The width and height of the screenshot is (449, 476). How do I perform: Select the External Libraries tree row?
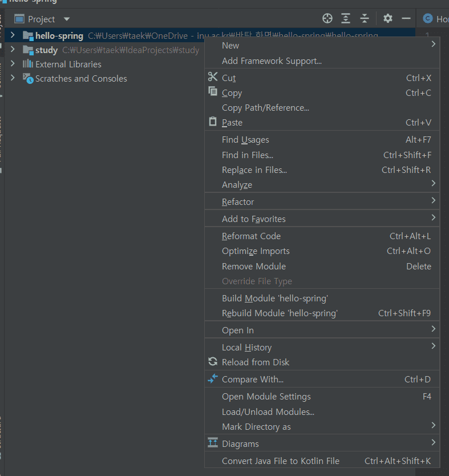click(x=104, y=64)
